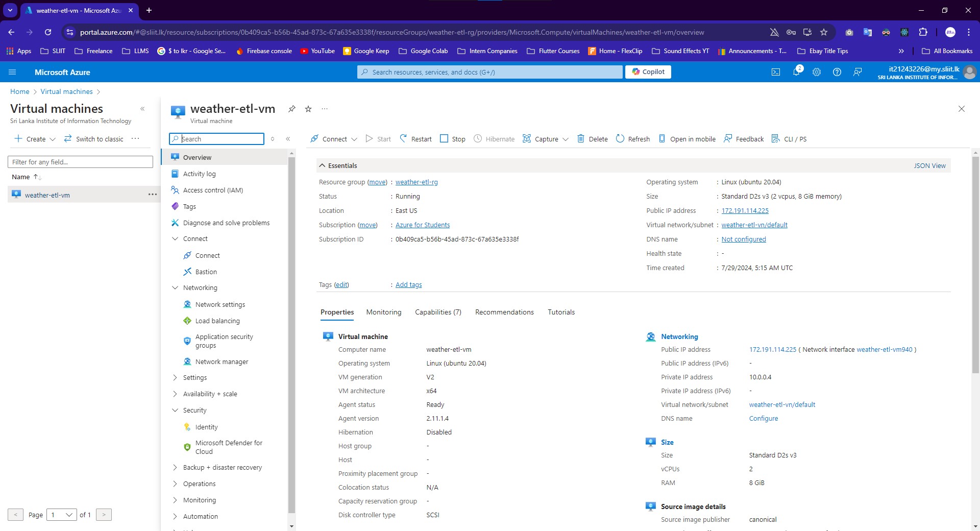Open Diagnose and solve problems
This screenshot has height=531, width=980.
[226, 223]
